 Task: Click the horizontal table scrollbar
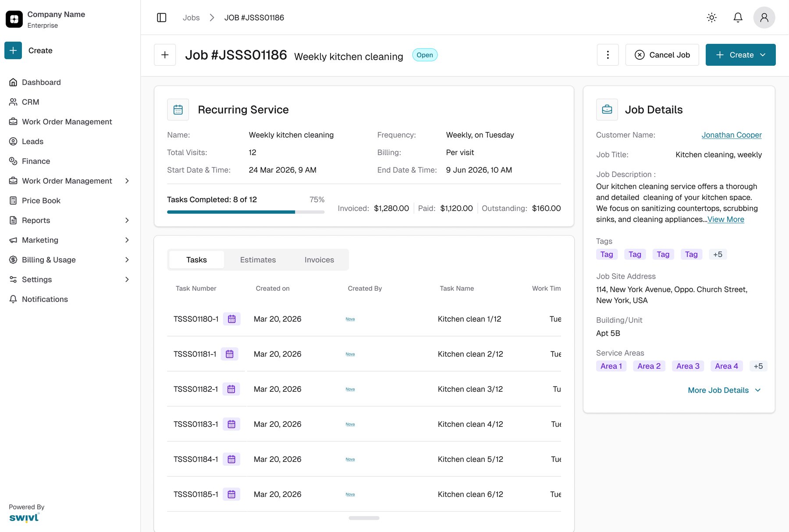(364, 518)
